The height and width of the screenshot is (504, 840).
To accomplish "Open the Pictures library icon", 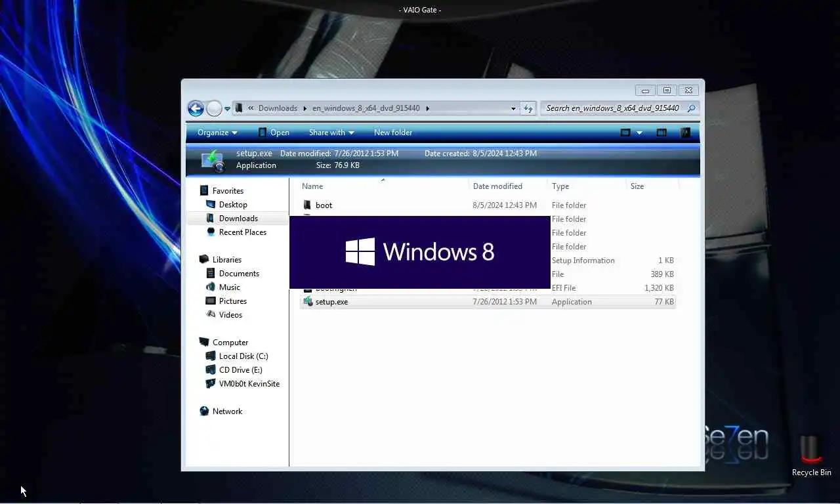I will (x=211, y=301).
